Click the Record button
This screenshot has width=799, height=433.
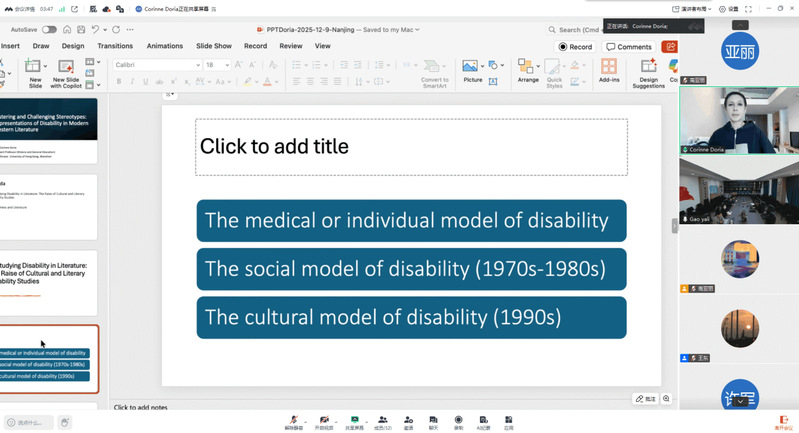click(576, 47)
